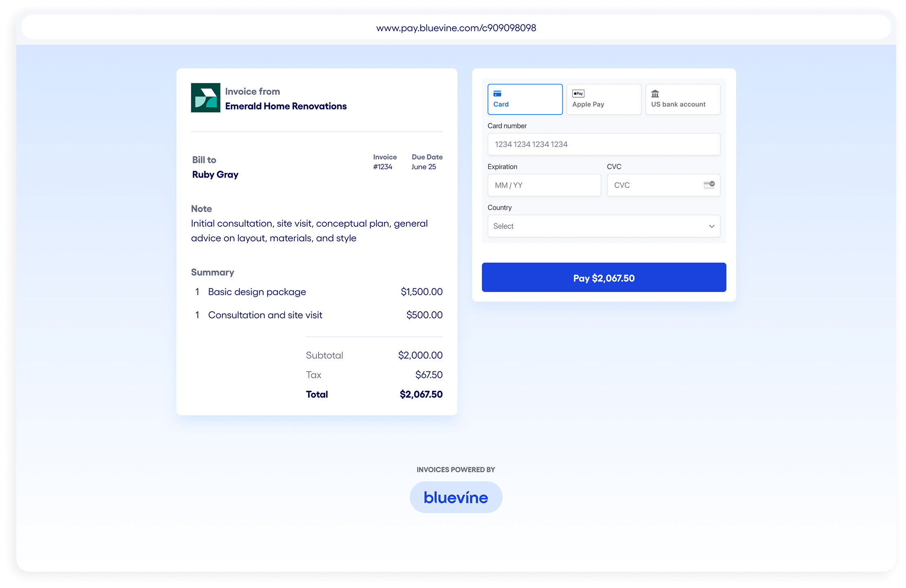Click the Emerald Home Renovations company logo

coord(205,97)
